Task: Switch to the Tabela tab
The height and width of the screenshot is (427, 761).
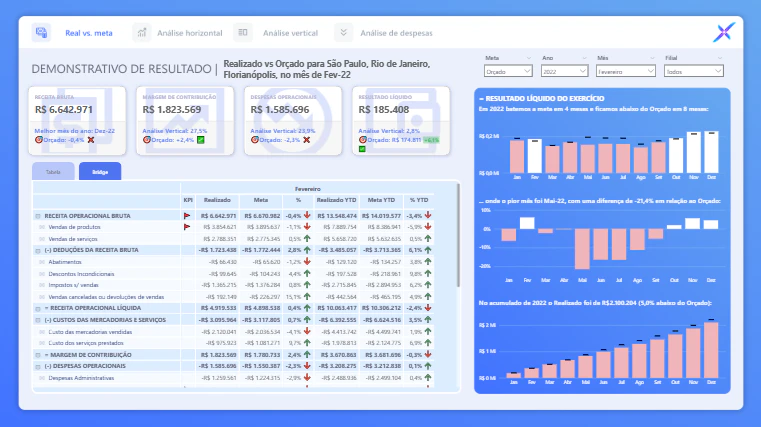Action: [x=53, y=172]
